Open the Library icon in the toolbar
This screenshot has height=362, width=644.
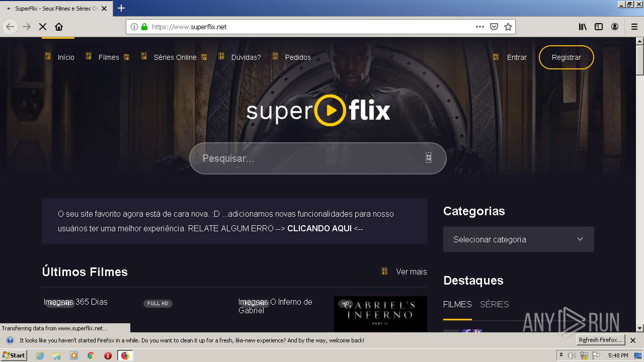tap(583, 27)
